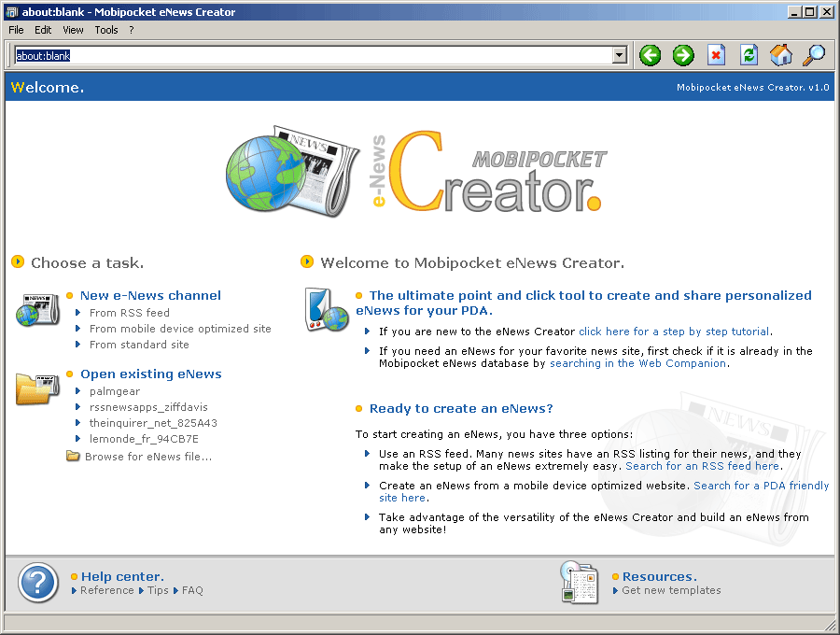Click Get new templates link
840x635 pixels.
[671, 590]
